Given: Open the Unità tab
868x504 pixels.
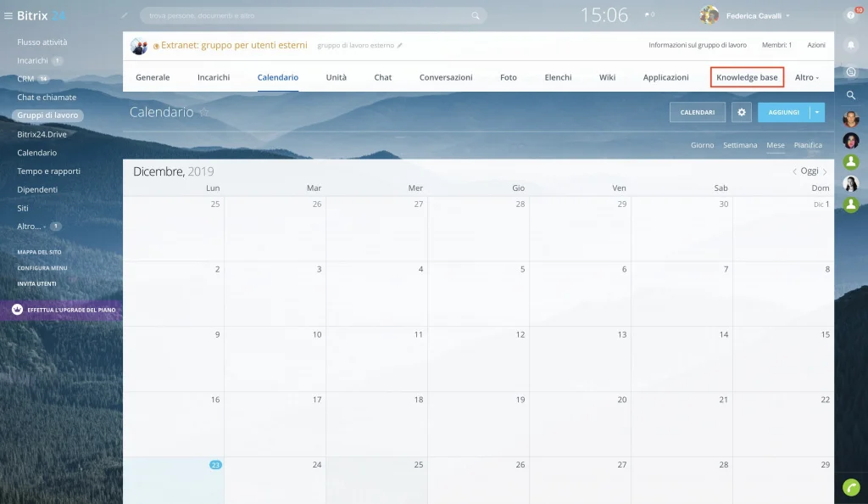Looking at the screenshot, I should coord(336,77).
